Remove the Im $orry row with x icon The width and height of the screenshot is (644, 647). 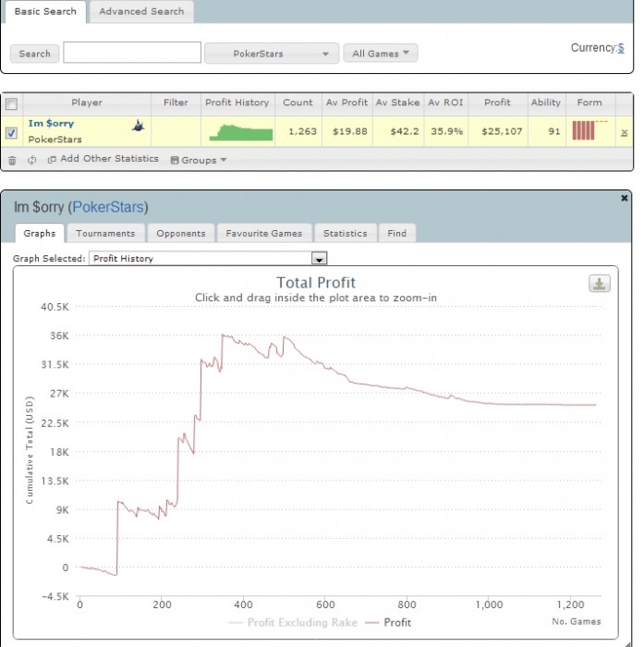tap(625, 132)
